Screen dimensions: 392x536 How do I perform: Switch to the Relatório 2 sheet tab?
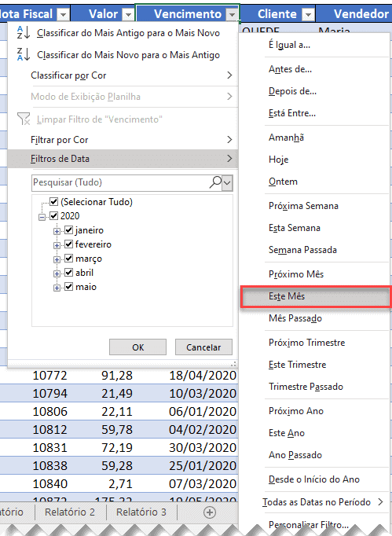(70, 512)
